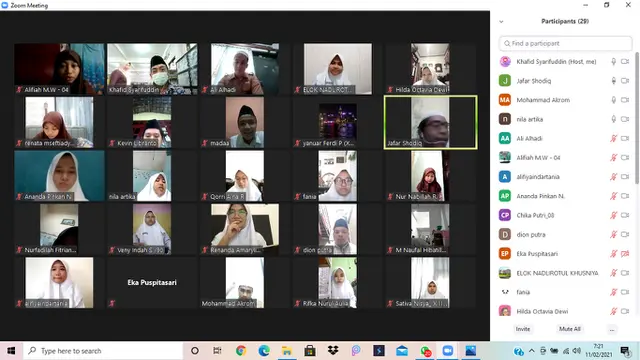Click Chika Putri_08 purple CP avatar

tap(505, 215)
